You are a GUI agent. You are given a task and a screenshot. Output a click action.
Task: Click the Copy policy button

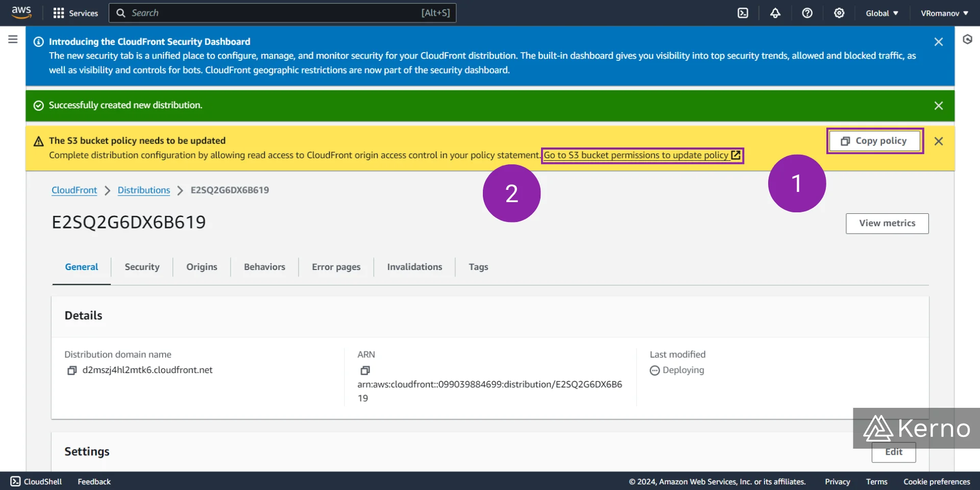[874, 141]
